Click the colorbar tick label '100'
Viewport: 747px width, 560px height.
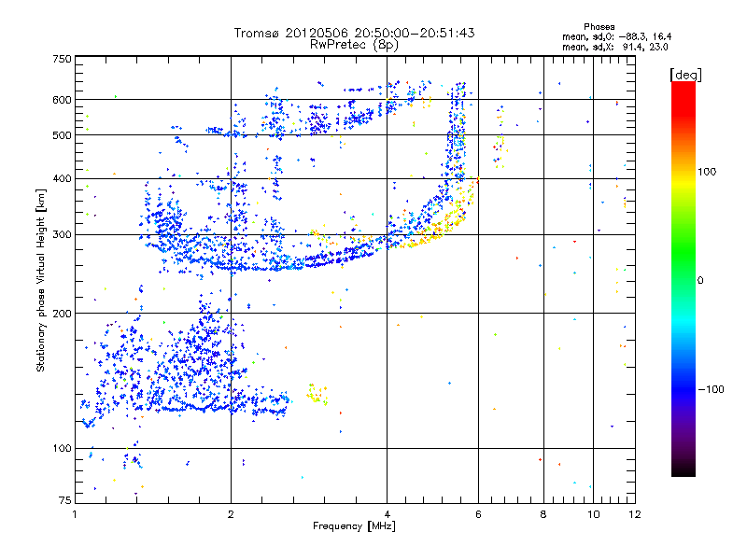[x=707, y=172]
